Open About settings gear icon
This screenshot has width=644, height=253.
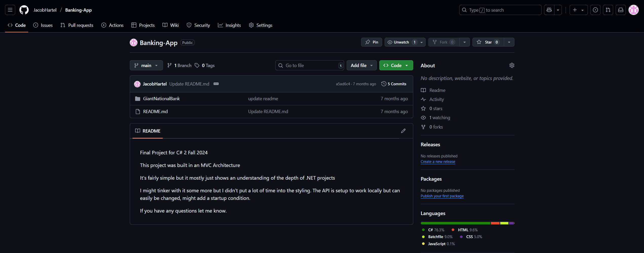(x=512, y=66)
